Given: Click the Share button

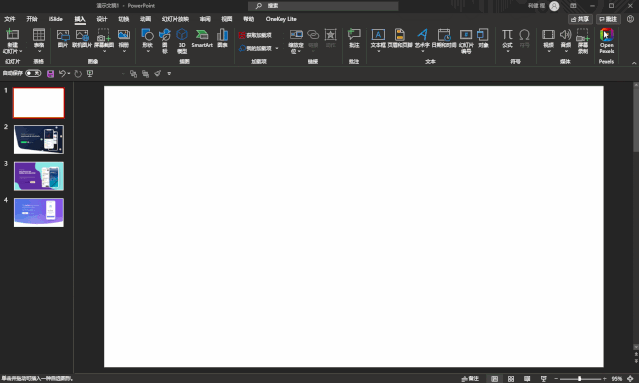Looking at the screenshot, I should [580, 19].
